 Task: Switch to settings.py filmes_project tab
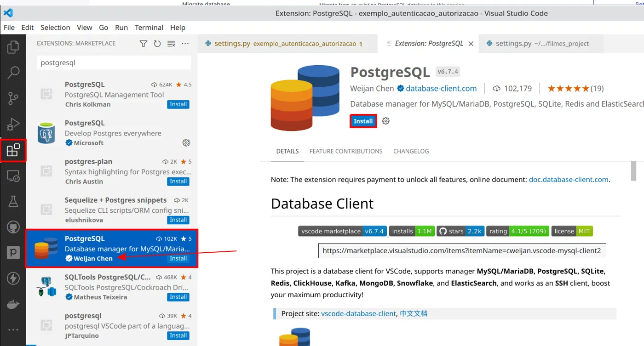coord(541,44)
